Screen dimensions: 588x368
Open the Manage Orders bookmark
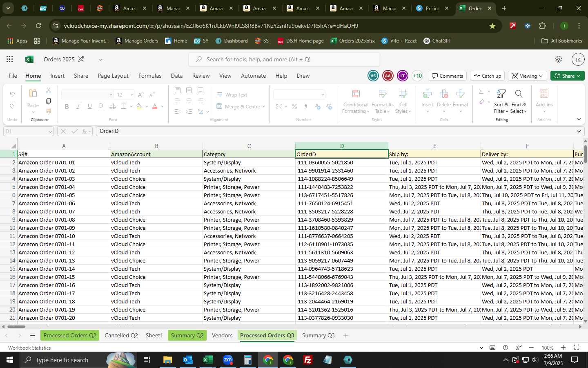137,41
